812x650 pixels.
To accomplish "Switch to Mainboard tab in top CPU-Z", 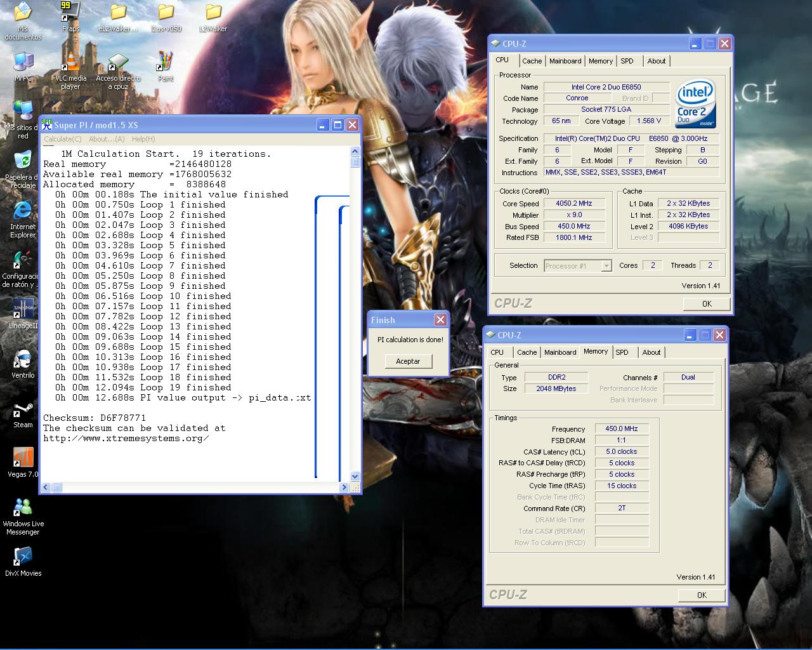I will [x=565, y=61].
